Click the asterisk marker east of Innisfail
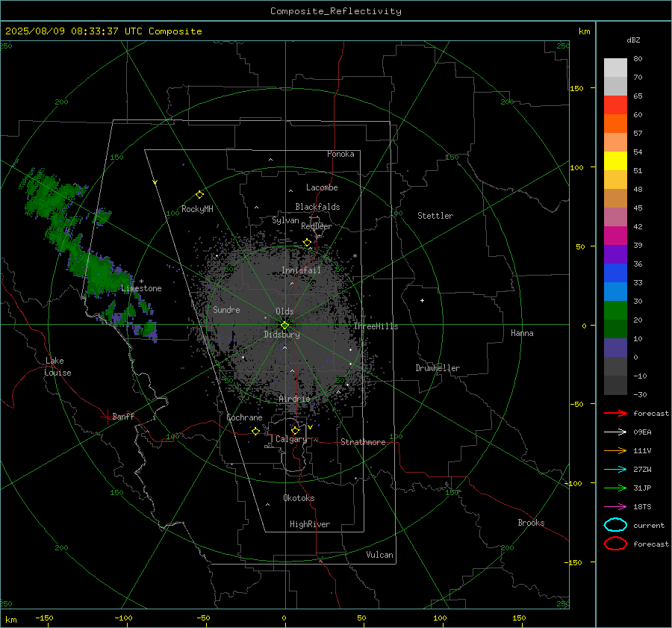 pos(355,256)
